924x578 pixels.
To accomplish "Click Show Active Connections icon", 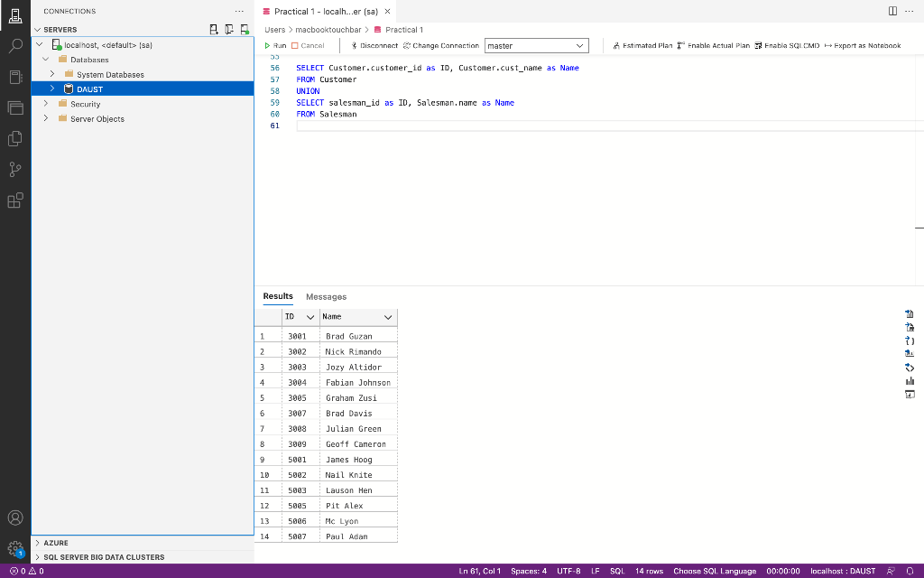I will point(245,30).
